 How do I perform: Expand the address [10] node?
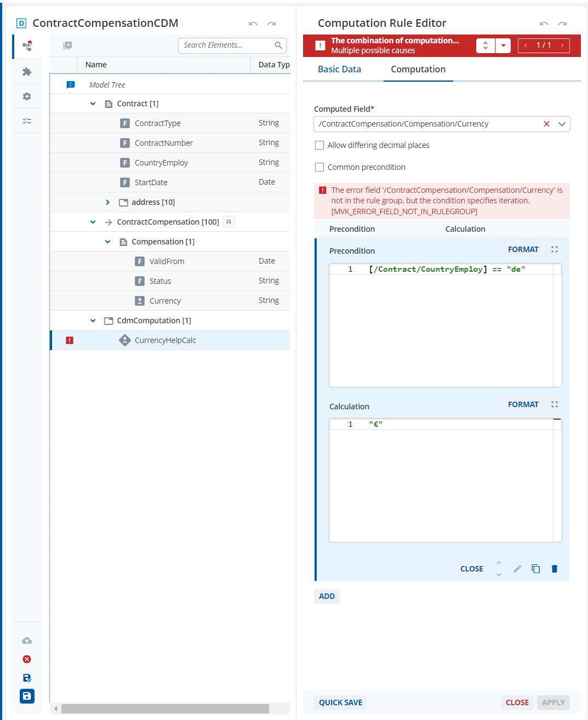point(107,202)
